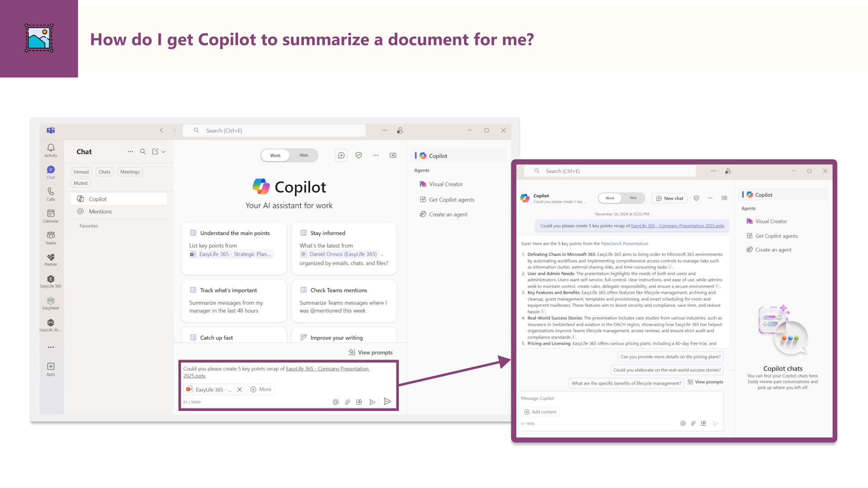Click the send arrow in message box
Screen dimensions: 868x488
387,401
